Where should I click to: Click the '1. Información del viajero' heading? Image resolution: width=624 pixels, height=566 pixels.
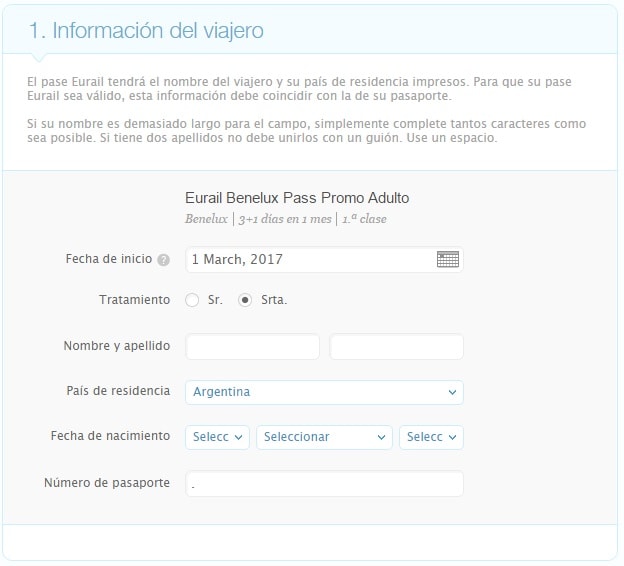pos(146,31)
